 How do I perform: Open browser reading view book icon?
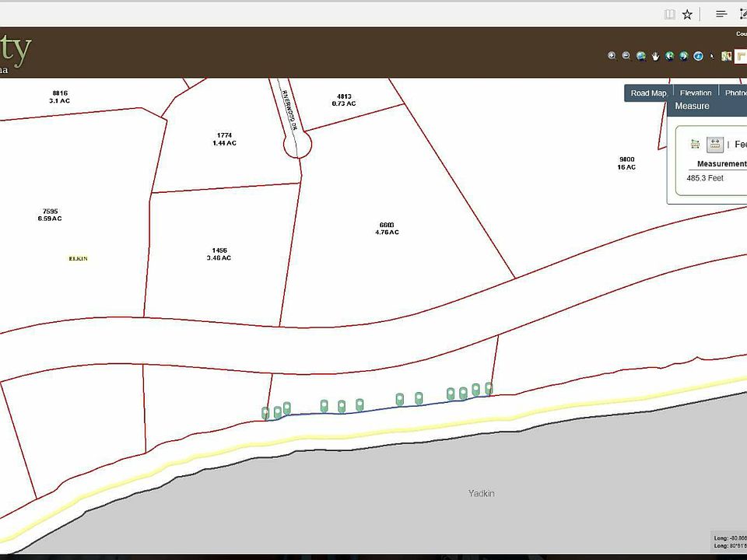(x=669, y=14)
